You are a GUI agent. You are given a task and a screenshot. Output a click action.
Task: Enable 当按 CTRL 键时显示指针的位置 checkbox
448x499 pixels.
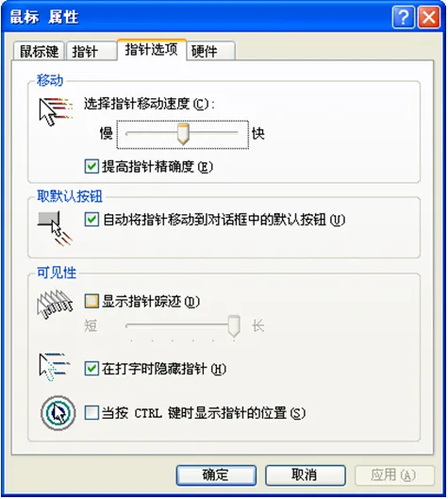[x=91, y=413]
